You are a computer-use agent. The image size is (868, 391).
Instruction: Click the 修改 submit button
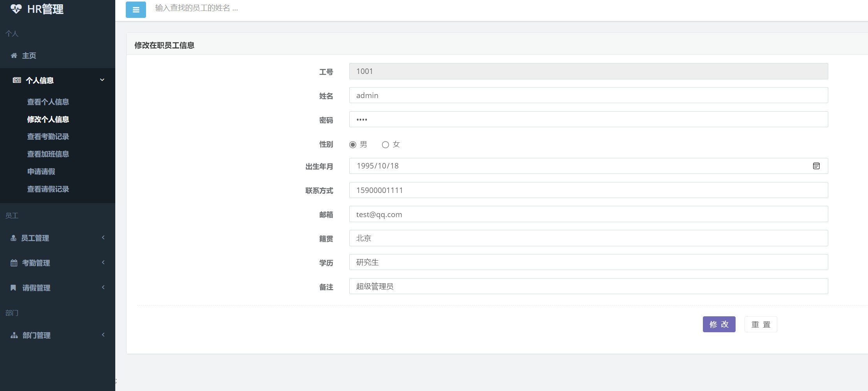pos(719,324)
